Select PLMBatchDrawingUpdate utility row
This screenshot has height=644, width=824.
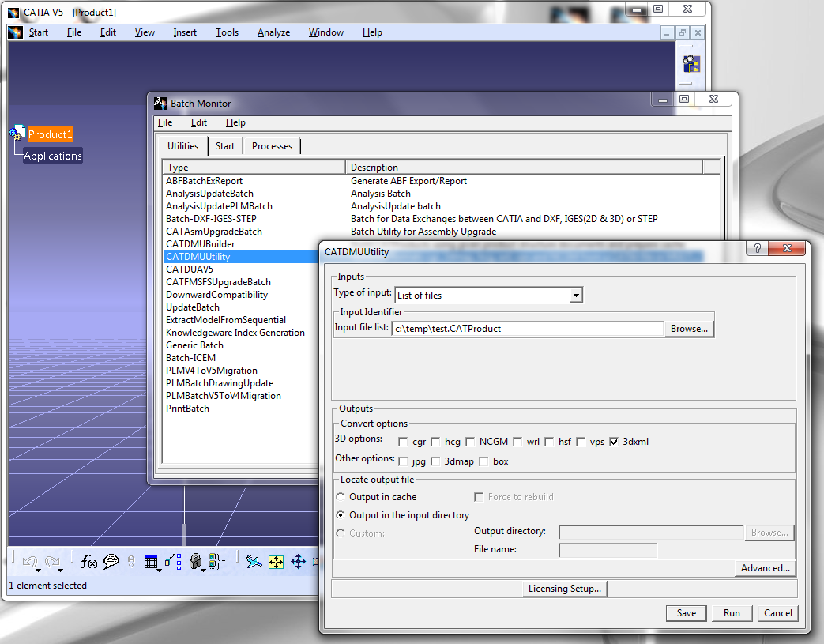220,383
